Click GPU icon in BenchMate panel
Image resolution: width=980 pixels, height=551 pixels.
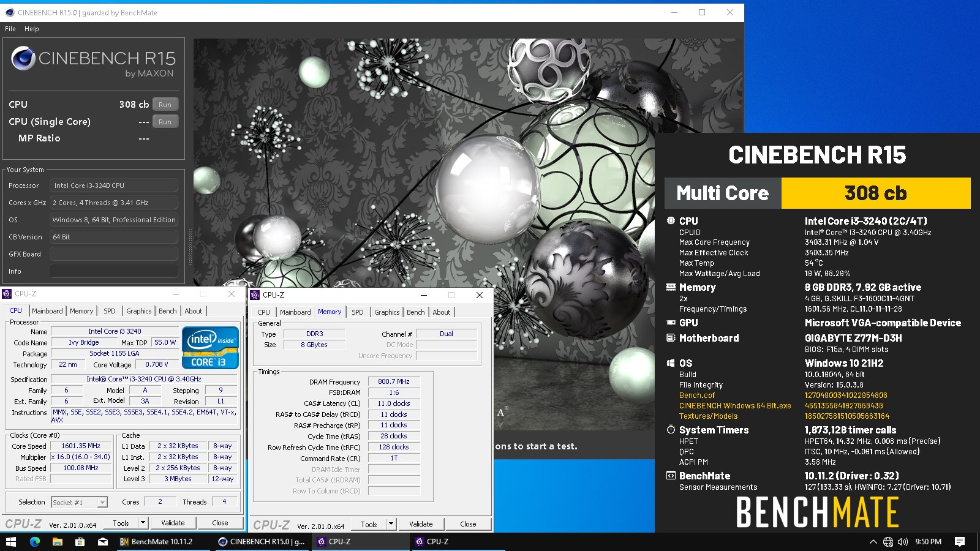point(671,323)
